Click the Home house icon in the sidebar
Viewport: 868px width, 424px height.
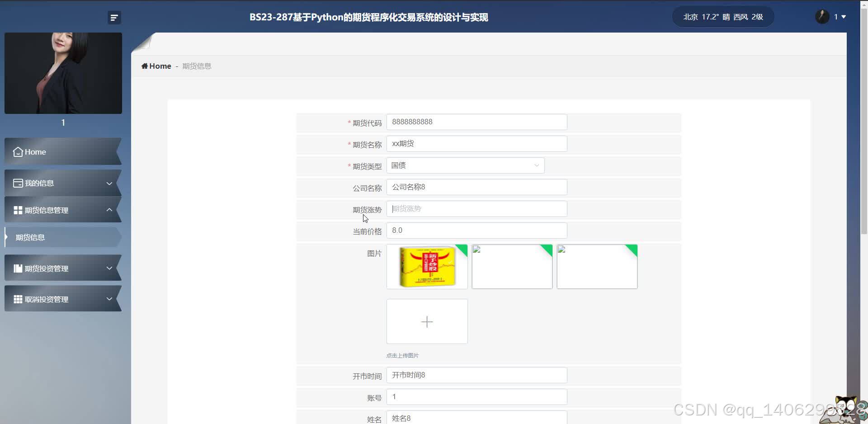pos(17,152)
